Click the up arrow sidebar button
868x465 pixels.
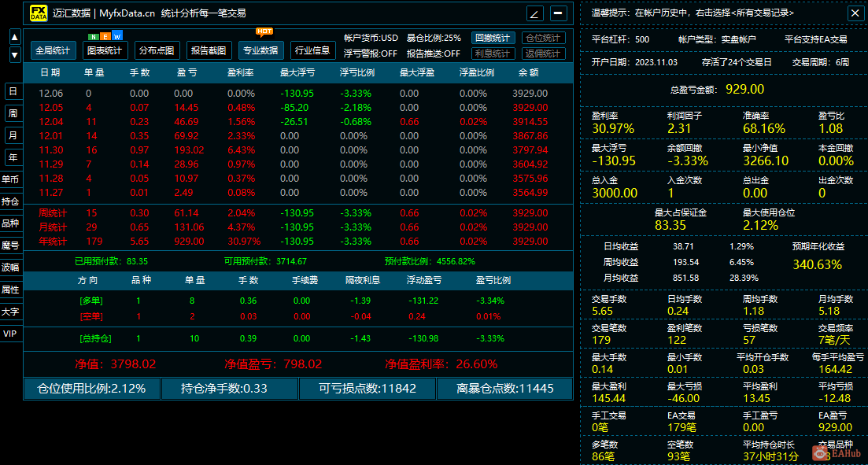click(x=15, y=37)
